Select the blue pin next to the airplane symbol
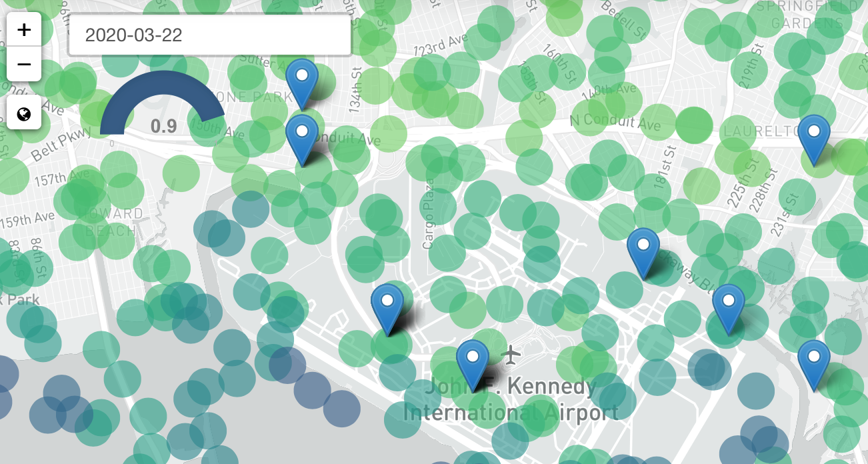Viewport: 868px width, 464px height. click(473, 365)
